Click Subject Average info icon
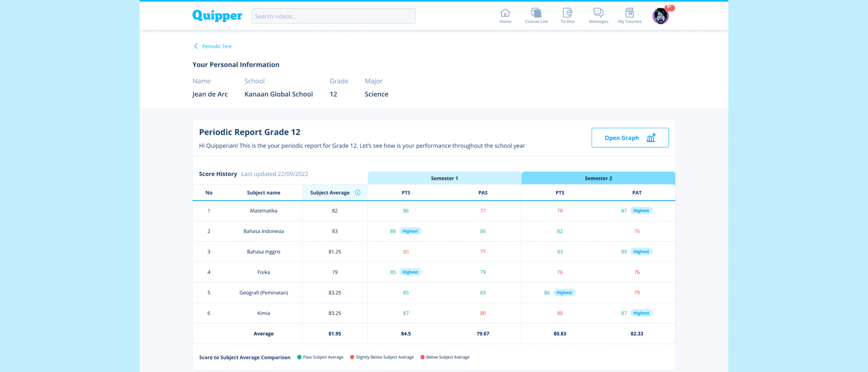This screenshot has height=372, width=868. (358, 193)
